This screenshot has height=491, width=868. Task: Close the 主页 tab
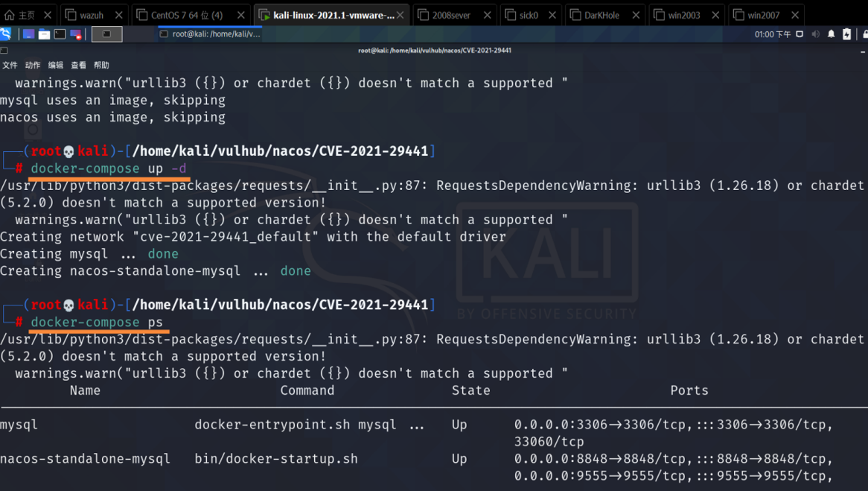(48, 16)
